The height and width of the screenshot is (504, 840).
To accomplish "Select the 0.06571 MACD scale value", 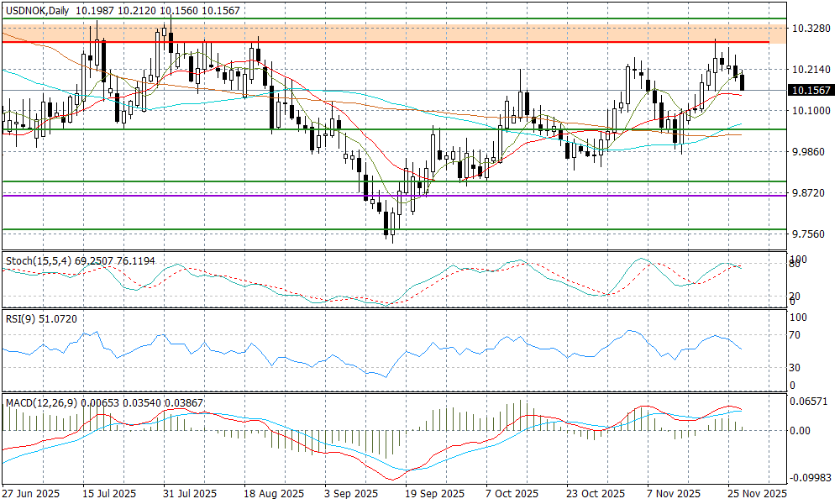I will coord(810,403).
